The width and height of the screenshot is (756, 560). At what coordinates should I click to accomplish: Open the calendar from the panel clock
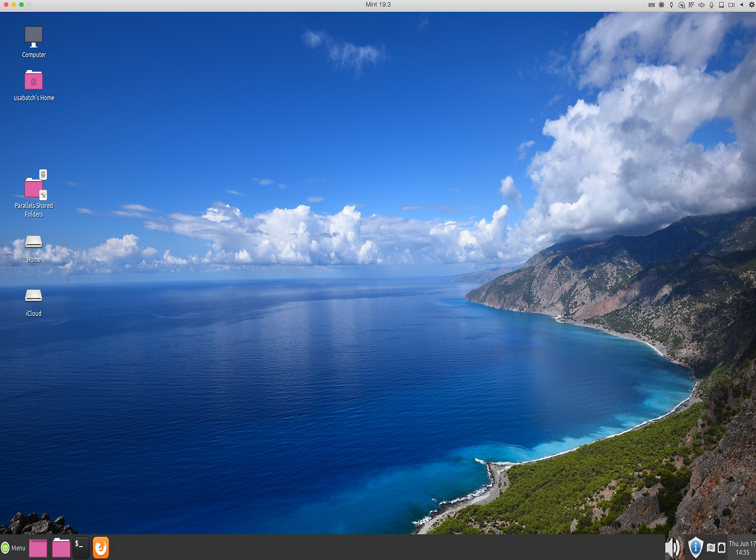[x=742, y=548]
